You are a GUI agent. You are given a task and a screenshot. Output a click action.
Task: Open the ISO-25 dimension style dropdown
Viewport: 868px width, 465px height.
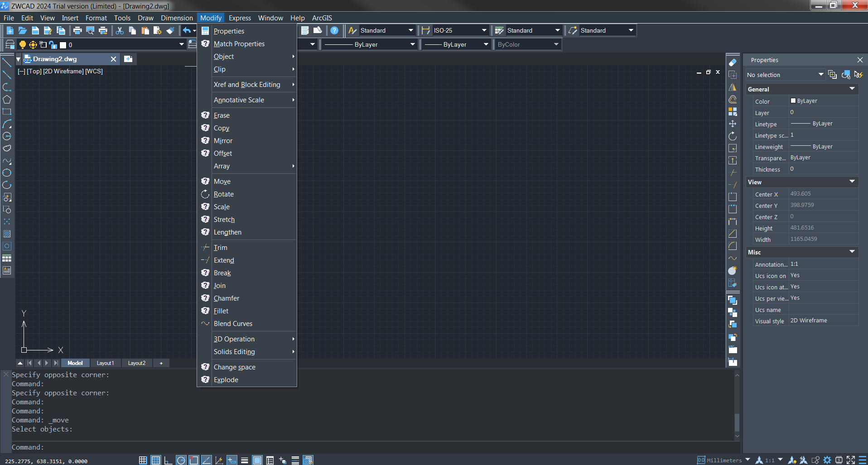484,30
